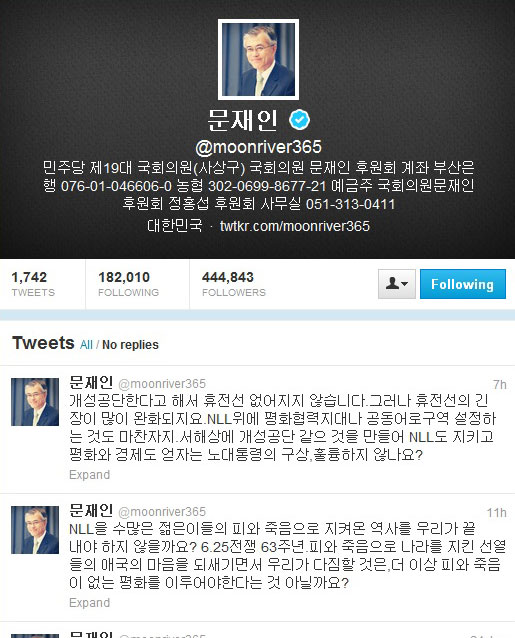Click @moonriver365 handle in first tweet

(x=162, y=384)
